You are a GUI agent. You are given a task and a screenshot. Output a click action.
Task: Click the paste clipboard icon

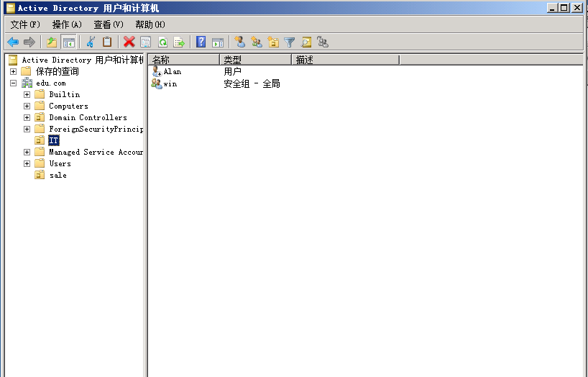107,42
